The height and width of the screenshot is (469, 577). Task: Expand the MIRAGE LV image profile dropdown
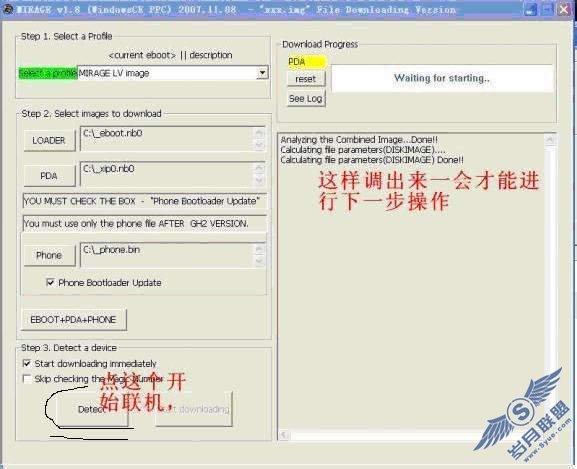(x=262, y=73)
